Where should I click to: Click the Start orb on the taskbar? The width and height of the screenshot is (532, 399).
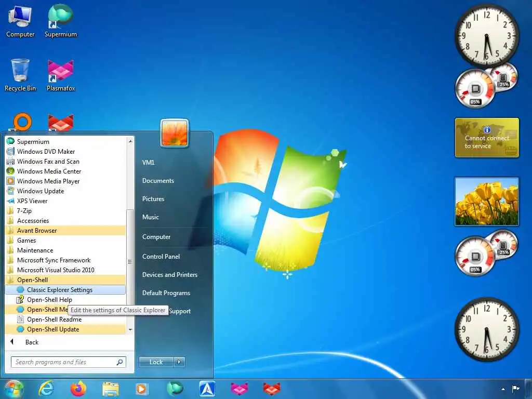14,389
